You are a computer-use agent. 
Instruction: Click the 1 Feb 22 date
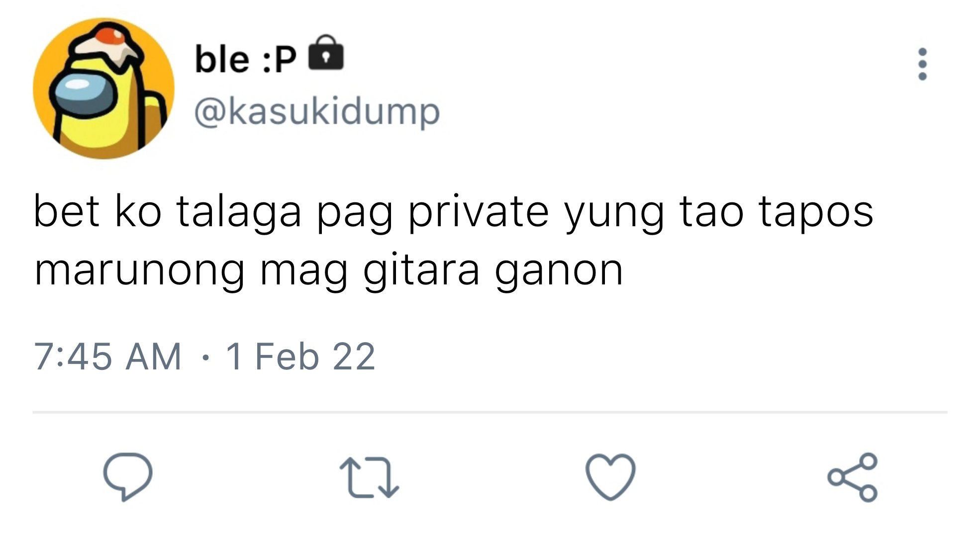pyautogui.click(x=300, y=357)
